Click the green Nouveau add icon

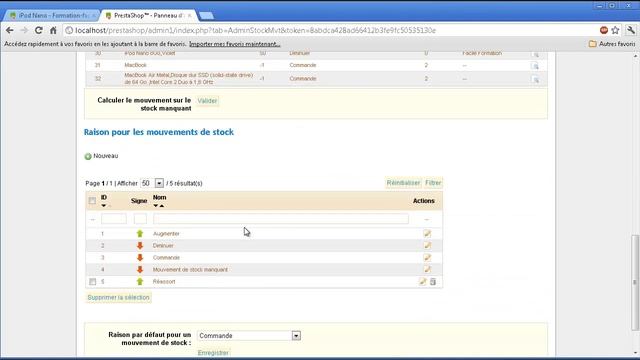88,156
